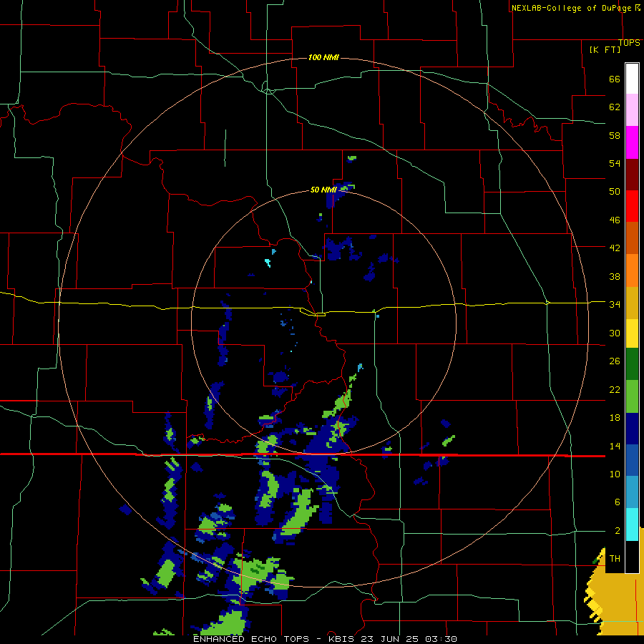Click the bright red 50 kft legend swatch
The image size is (644, 644).
pos(632,206)
